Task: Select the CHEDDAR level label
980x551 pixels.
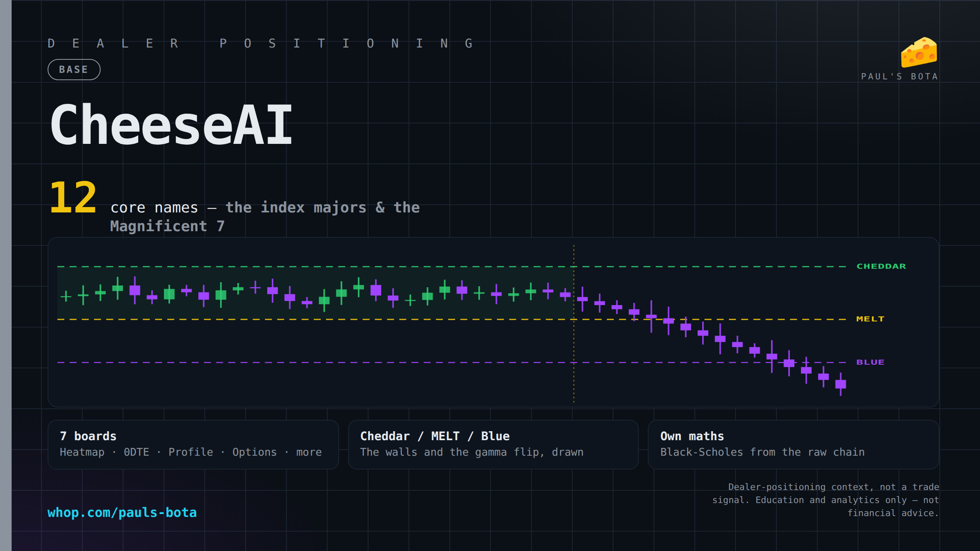Action: [881, 266]
